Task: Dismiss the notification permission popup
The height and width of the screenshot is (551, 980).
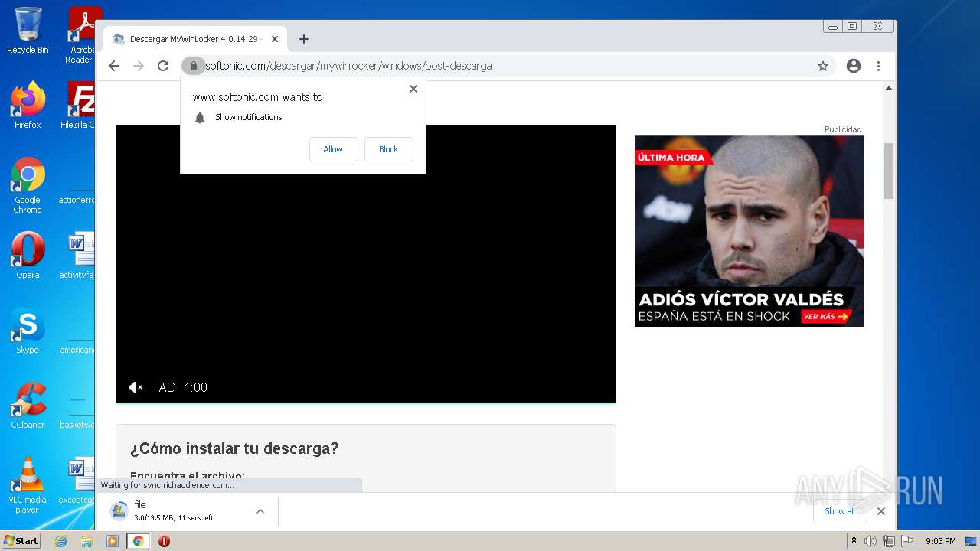Action: pos(413,89)
